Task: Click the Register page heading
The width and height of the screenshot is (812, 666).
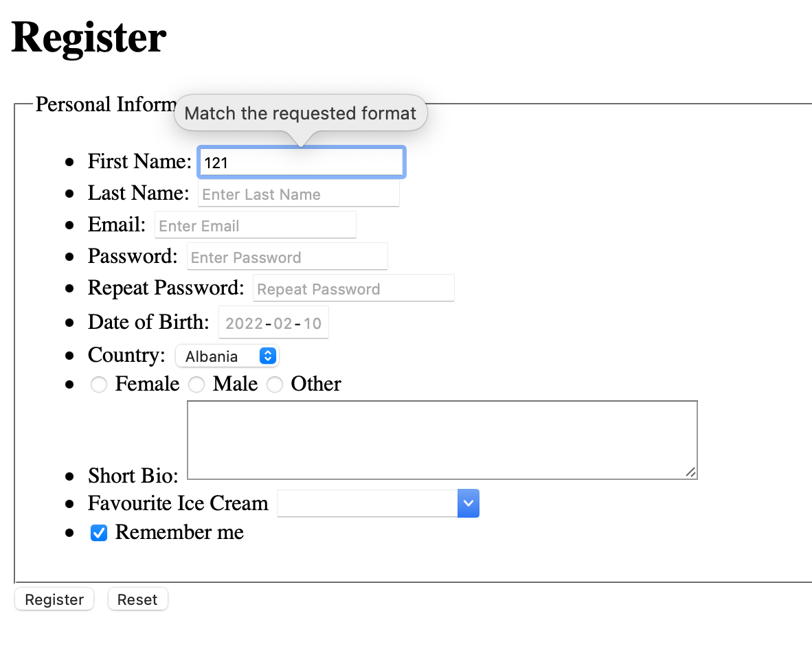Action: [x=89, y=38]
